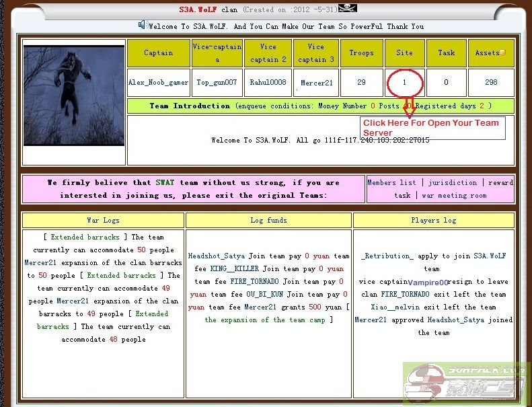Click the small icon next to Assets
The width and height of the screenshot is (532, 407).
click(502, 53)
